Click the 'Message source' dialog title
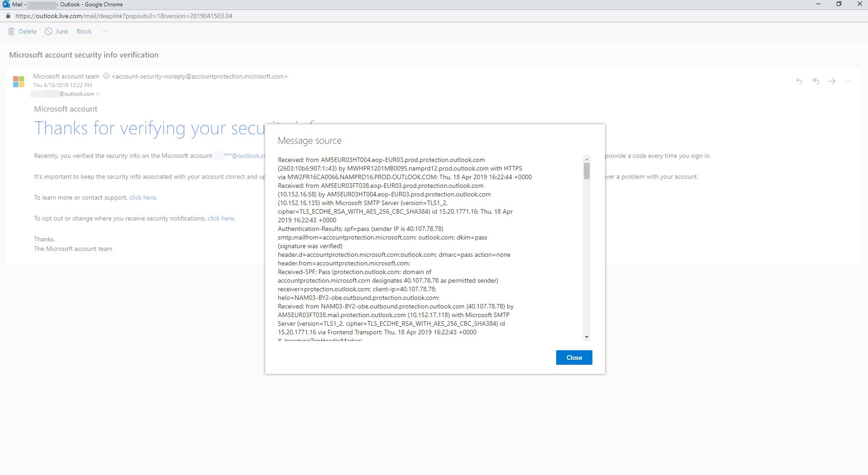The image size is (868, 475). tap(310, 141)
